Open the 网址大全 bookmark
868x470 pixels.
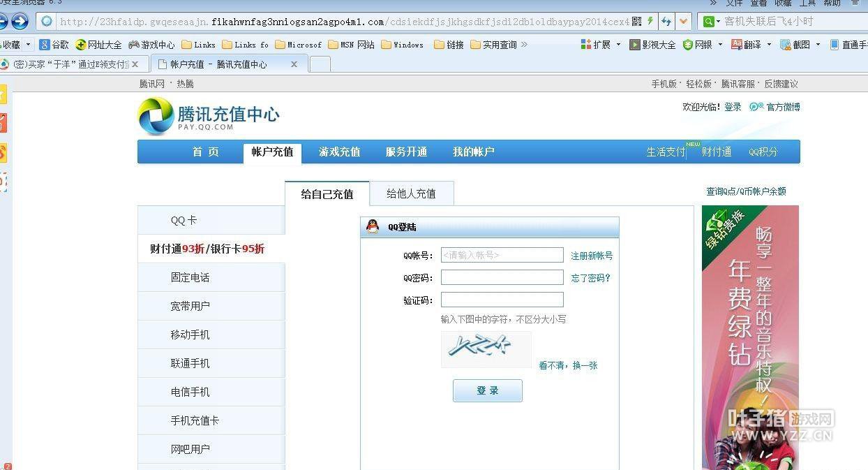point(98,45)
